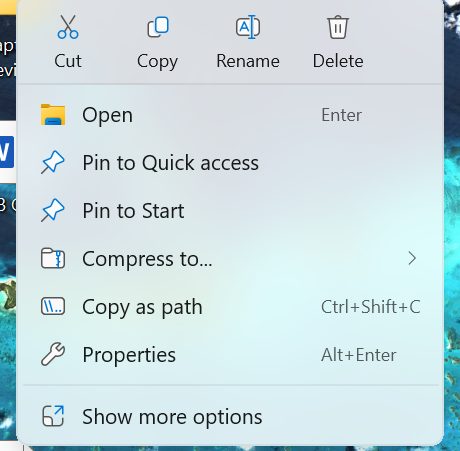Click the Ctrl+Shift+C shortcut hint
The width and height of the screenshot is (460, 451).
point(370,307)
